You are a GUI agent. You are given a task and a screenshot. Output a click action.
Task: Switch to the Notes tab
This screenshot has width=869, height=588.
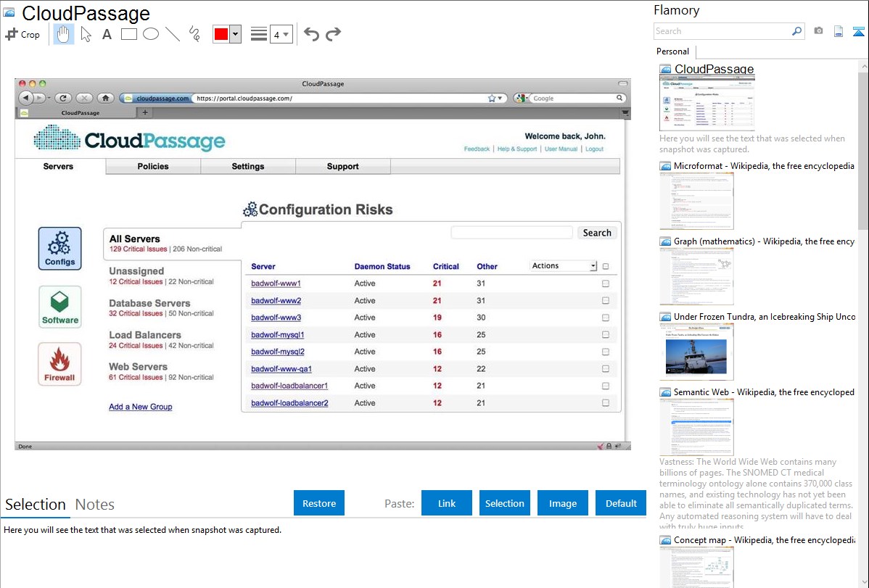point(95,505)
